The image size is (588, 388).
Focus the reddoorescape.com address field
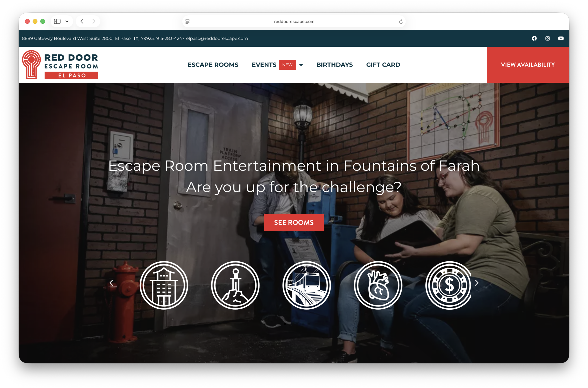point(294,22)
